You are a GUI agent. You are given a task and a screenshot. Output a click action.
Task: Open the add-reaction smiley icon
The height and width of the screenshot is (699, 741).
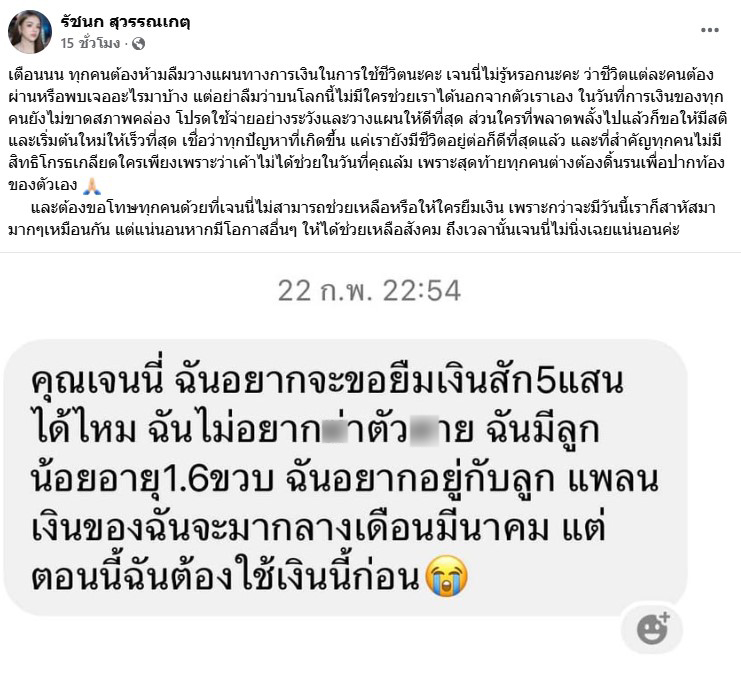tap(652, 629)
